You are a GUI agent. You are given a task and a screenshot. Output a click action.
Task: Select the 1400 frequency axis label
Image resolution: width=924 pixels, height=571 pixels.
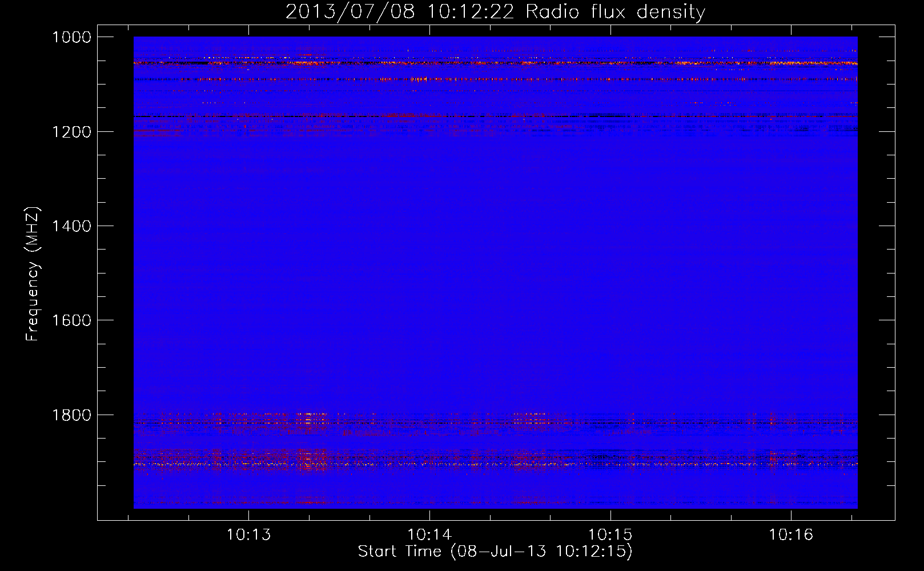(71, 226)
